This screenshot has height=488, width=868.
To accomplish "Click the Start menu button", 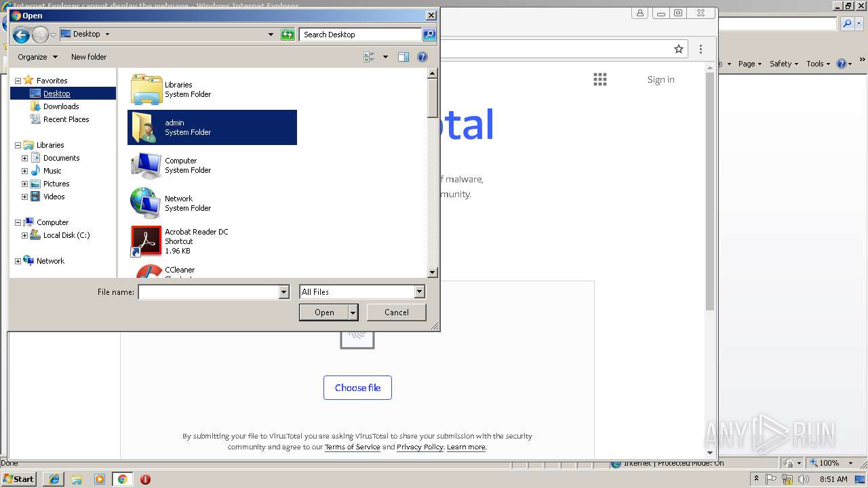I will tap(18, 479).
